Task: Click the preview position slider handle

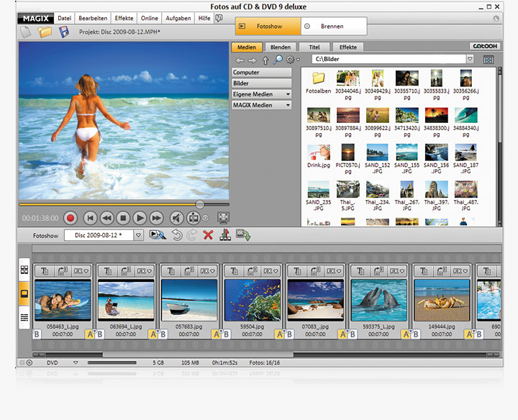Action: coord(200,204)
